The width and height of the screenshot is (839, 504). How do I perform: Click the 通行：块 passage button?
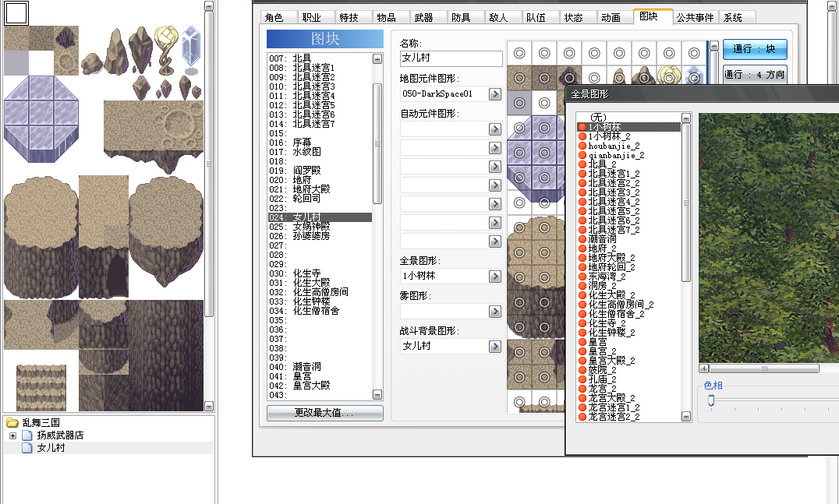point(755,49)
